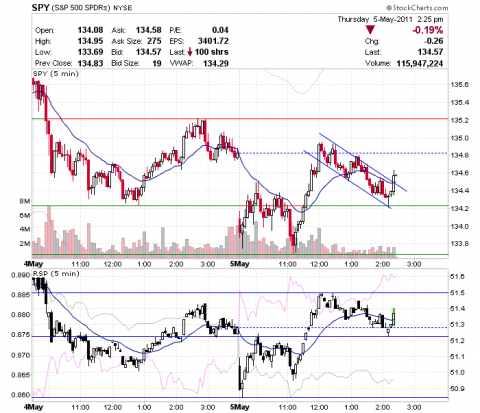Click the High value 134.95

click(90, 41)
